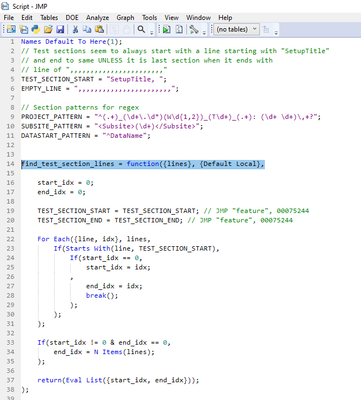Screen dimensions: 361x400
Task: Open the '(no tables)' dropdown
Action: click(x=236, y=29)
